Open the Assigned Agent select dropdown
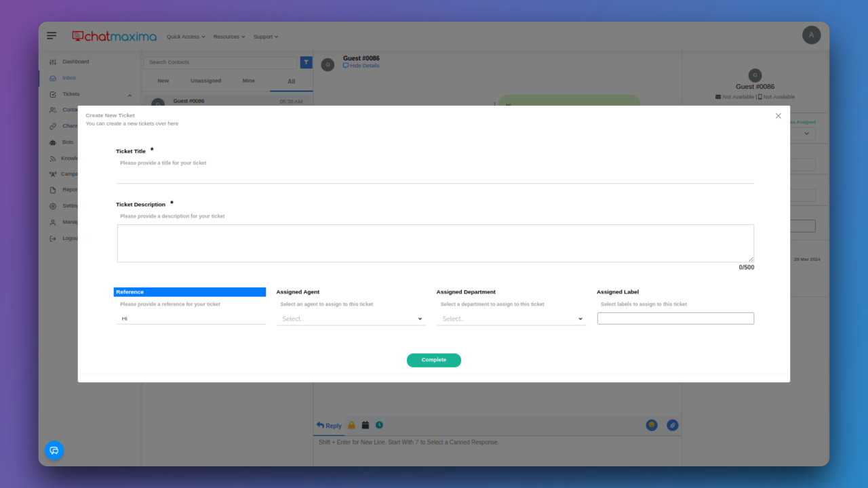The height and width of the screenshot is (488, 868). 351,319
